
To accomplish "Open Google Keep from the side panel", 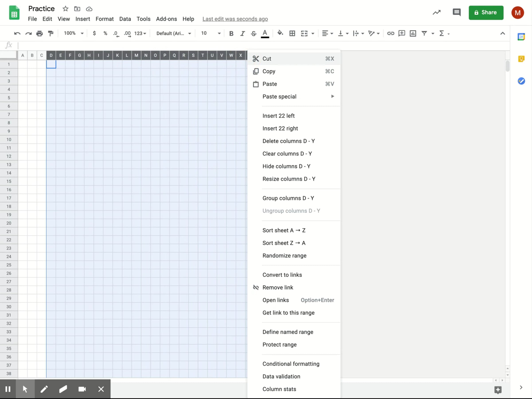I will click(x=521, y=59).
